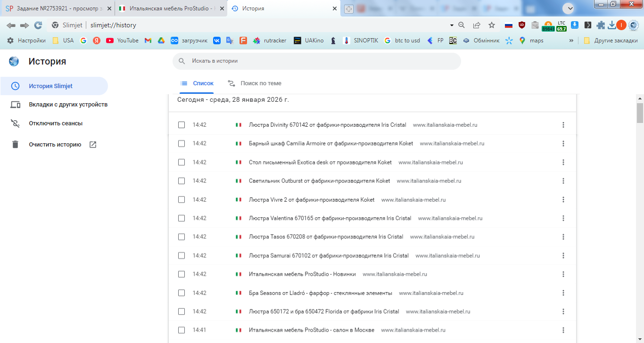Image resolution: width=644 pixels, height=343 pixels.
Task: Switch to the Итальянская мебель ProStudio tab
Action: pos(170,9)
